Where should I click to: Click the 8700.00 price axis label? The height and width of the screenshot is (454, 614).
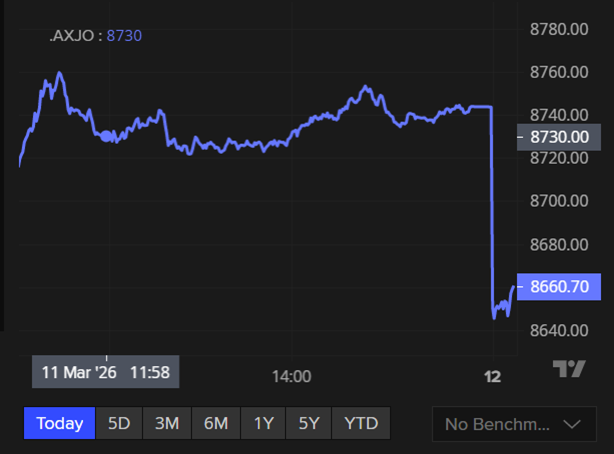558,201
